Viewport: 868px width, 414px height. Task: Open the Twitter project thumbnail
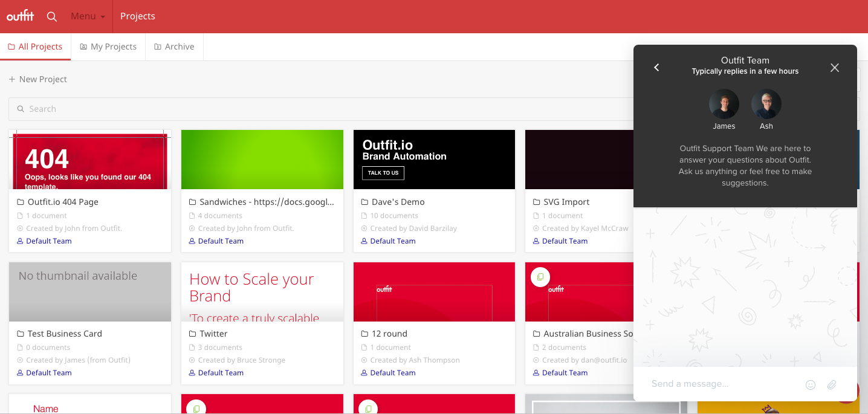click(262, 292)
